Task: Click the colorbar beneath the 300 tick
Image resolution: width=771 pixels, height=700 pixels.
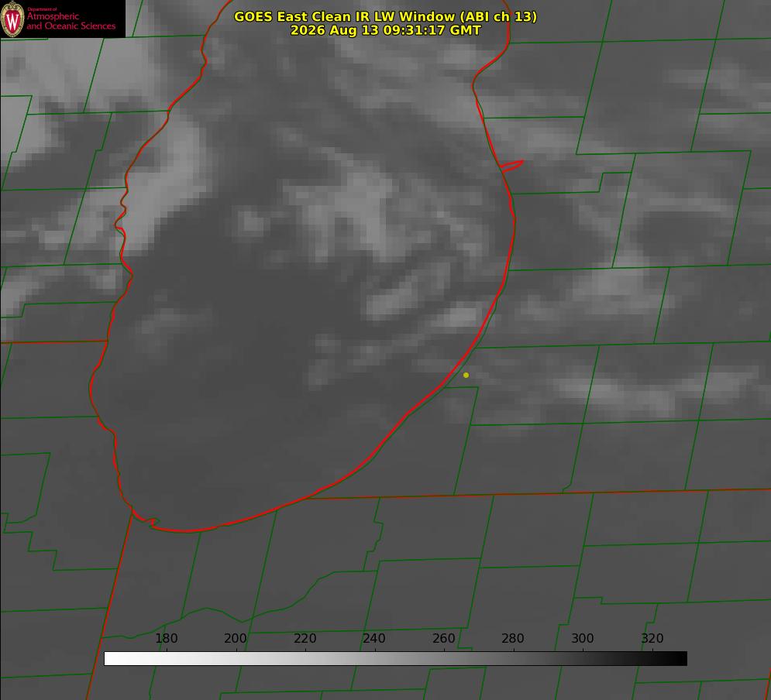Action: pyautogui.click(x=583, y=659)
